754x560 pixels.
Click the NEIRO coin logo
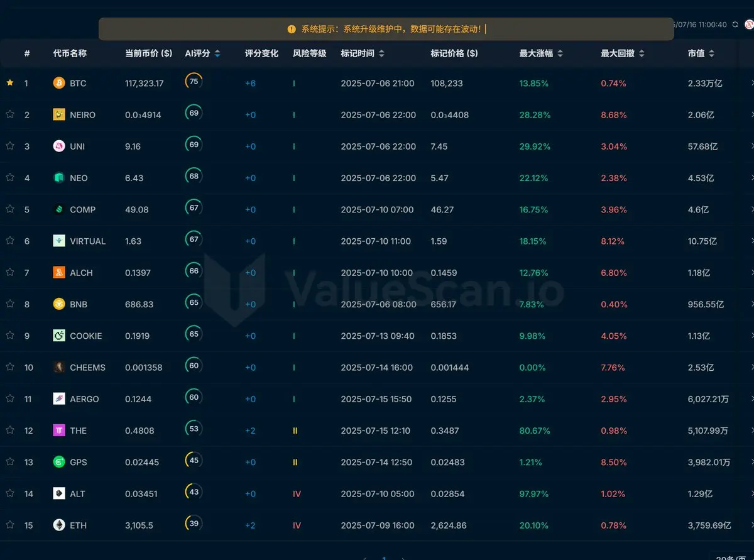pyautogui.click(x=59, y=114)
